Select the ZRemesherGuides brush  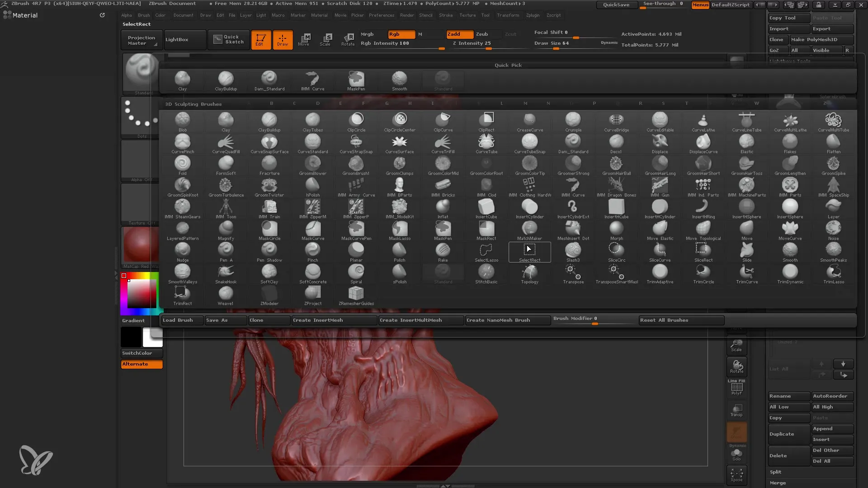tap(356, 294)
